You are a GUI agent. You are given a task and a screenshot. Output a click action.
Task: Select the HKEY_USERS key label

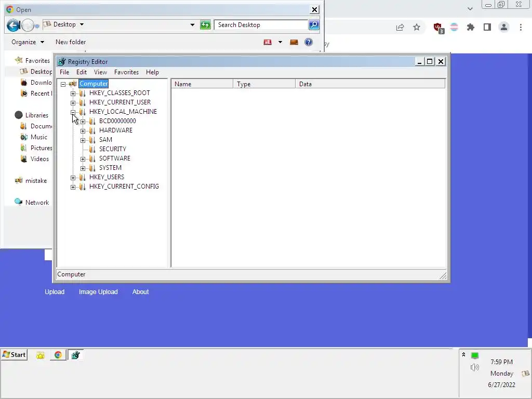pyautogui.click(x=107, y=177)
